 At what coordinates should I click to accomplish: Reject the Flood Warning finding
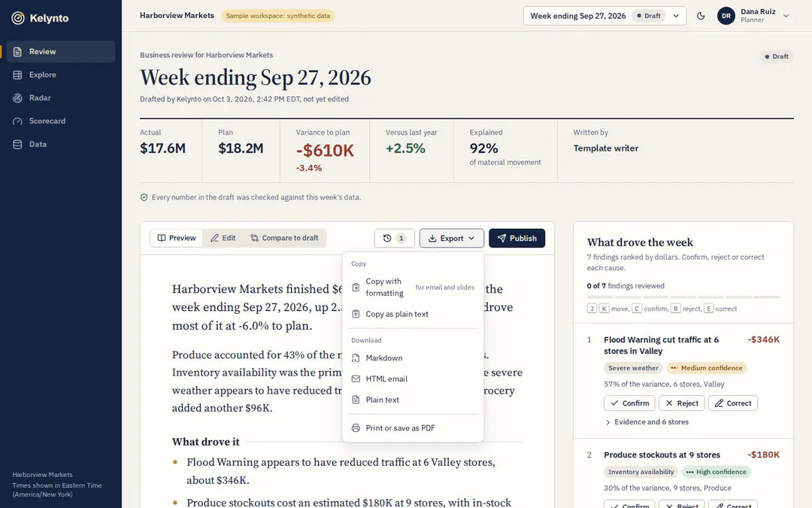pyautogui.click(x=681, y=403)
